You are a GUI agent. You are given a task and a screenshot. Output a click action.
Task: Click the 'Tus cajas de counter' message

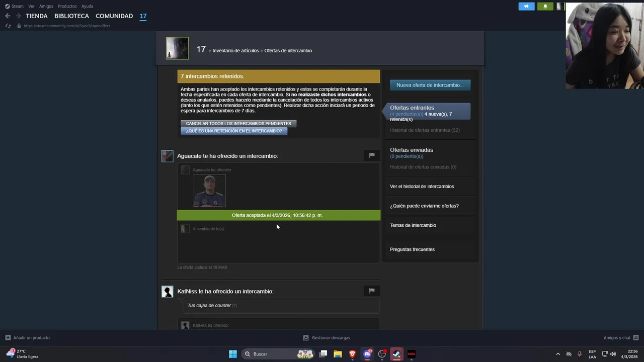[209, 306]
